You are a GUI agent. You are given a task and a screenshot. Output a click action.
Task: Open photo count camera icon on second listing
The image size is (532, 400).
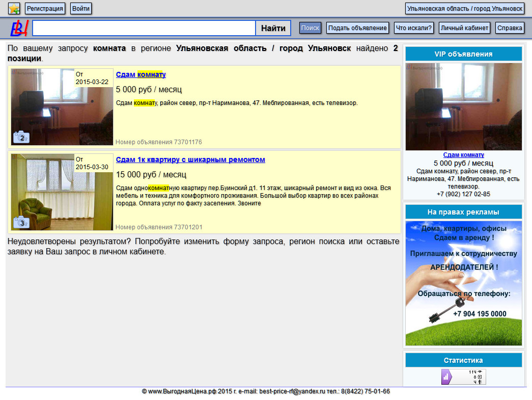tap(21, 222)
